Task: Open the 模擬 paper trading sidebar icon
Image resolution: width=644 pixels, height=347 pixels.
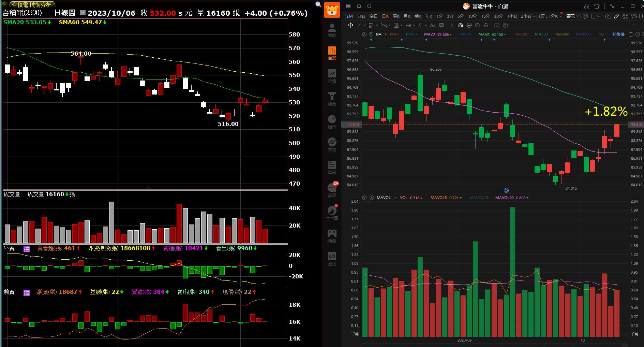Action: [x=332, y=236]
